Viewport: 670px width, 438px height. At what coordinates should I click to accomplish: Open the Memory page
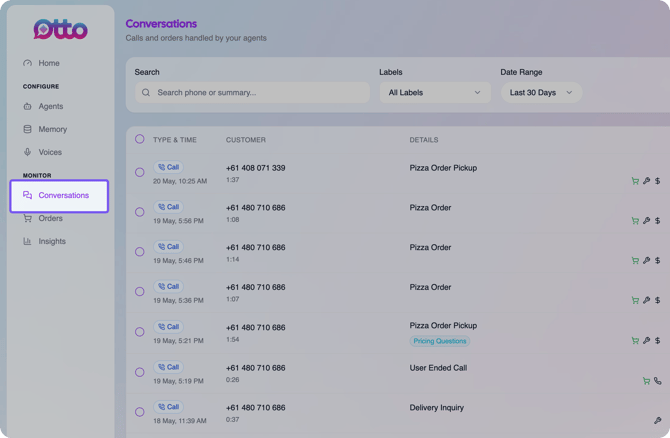point(45,129)
